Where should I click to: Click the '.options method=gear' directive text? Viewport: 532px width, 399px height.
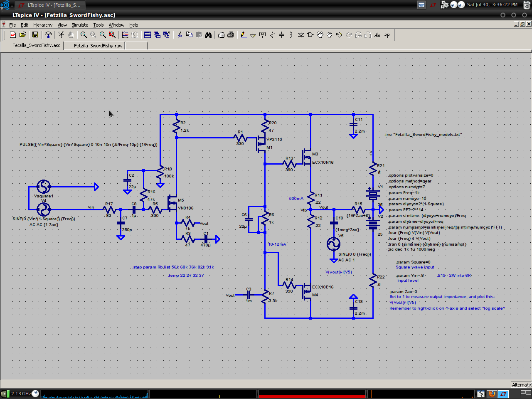coord(410,181)
